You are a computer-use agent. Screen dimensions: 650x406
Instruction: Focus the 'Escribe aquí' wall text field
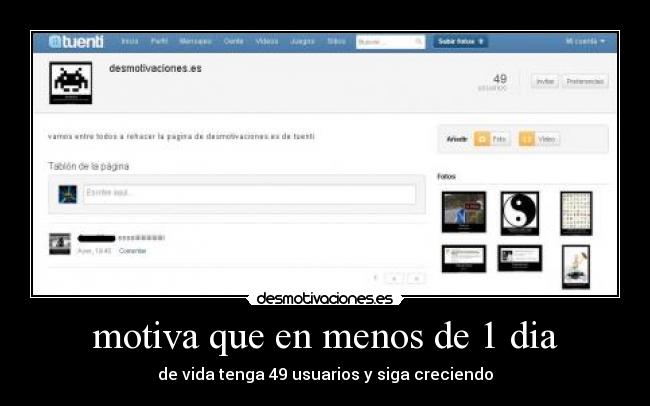[248, 193]
